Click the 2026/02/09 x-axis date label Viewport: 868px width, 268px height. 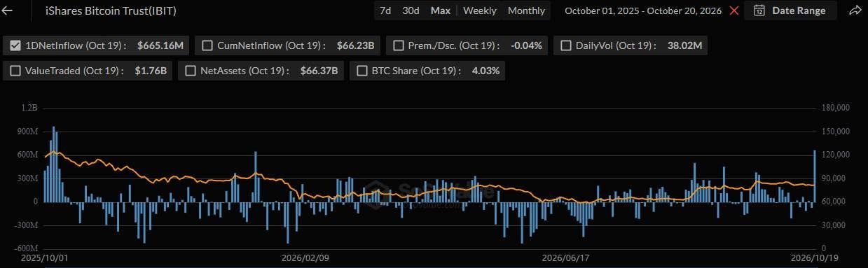coord(305,258)
